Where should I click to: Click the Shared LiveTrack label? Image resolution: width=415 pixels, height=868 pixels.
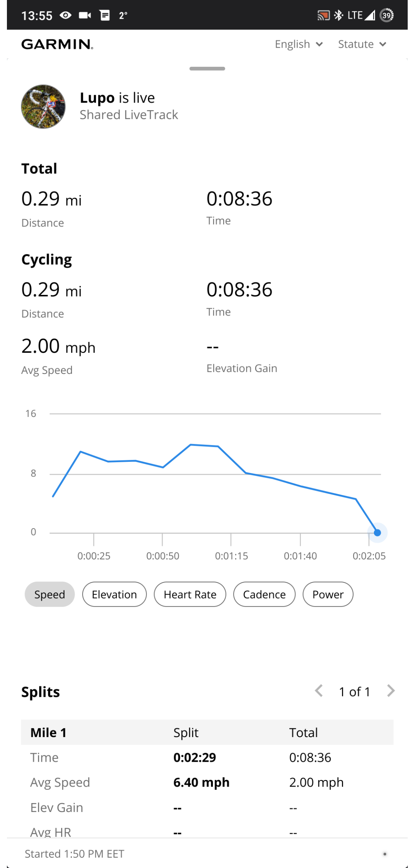(129, 115)
